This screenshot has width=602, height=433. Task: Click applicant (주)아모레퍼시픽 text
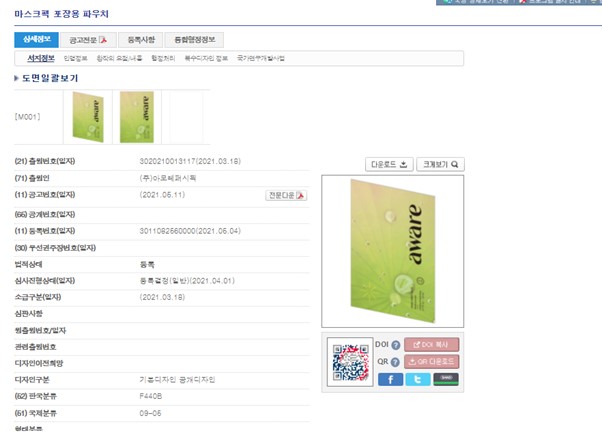(x=168, y=178)
